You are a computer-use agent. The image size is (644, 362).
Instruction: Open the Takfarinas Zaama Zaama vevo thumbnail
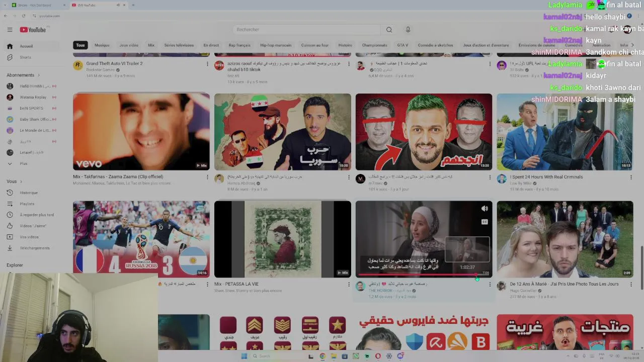pyautogui.click(x=141, y=132)
